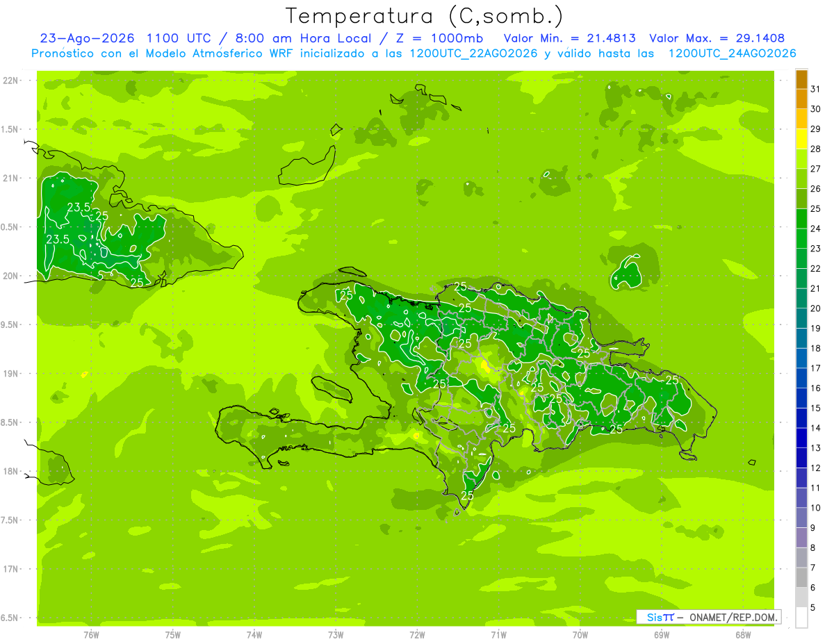
Task: Click the white legend swatch below 5
Action: pyautogui.click(x=801, y=618)
